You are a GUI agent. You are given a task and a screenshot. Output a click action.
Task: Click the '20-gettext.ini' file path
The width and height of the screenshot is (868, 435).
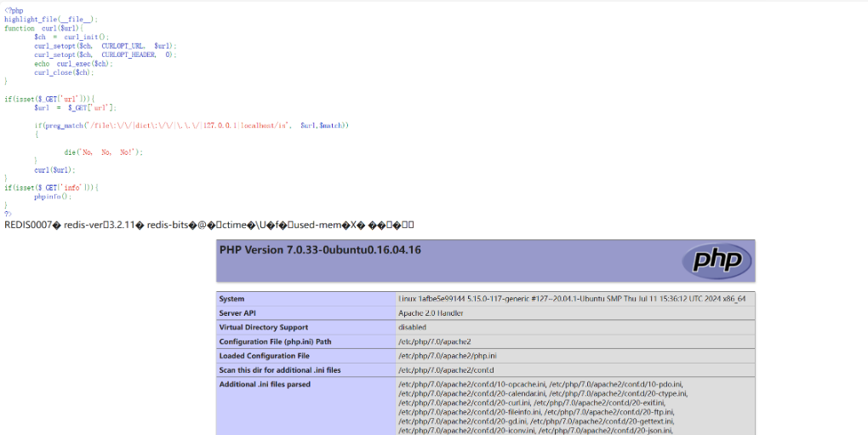(602, 421)
